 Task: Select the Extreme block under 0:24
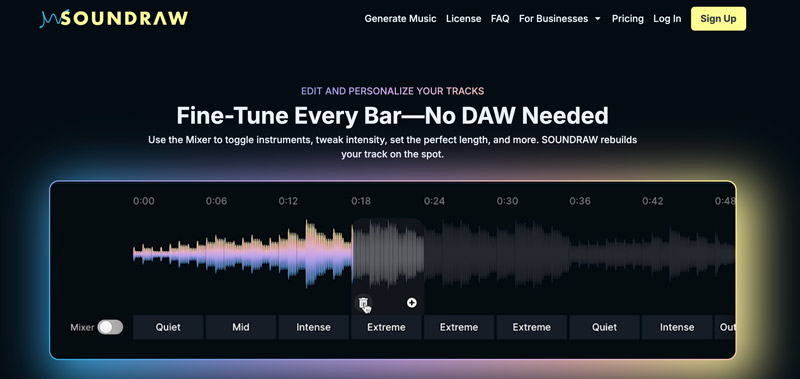coord(459,327)
